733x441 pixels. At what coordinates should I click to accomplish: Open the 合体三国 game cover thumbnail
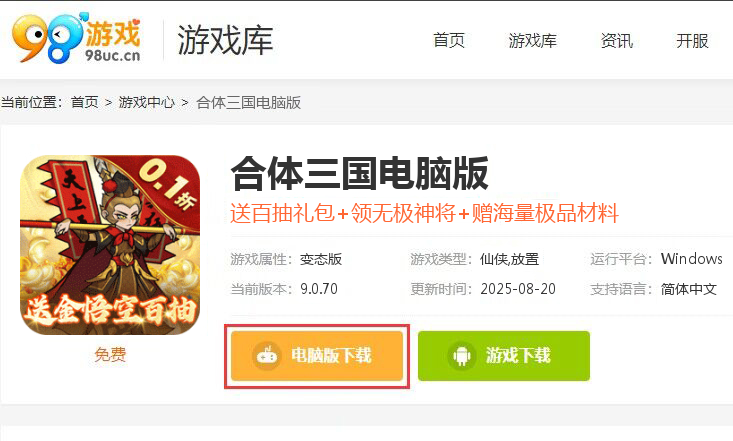[x=110, y=245]
